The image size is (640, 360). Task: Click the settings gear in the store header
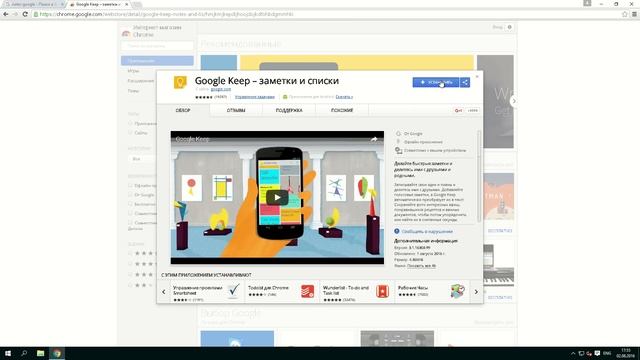click(x=509, y=27)
